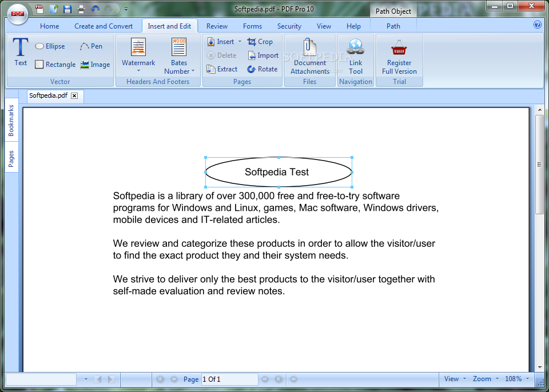The height and width of the screenshot is (392, 549).
Task: Open the Watermark dropdown arrow
Action: click(x=138, y=71)
